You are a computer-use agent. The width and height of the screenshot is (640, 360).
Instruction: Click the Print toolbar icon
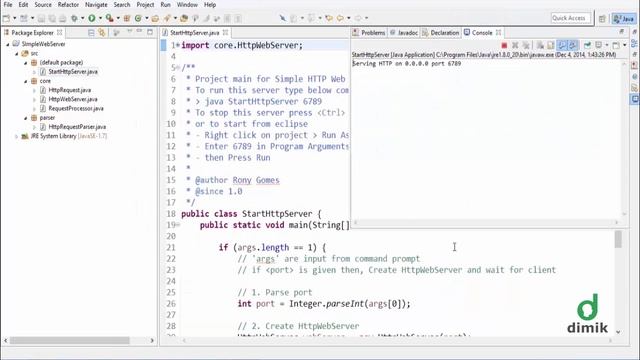coord(62,18)
